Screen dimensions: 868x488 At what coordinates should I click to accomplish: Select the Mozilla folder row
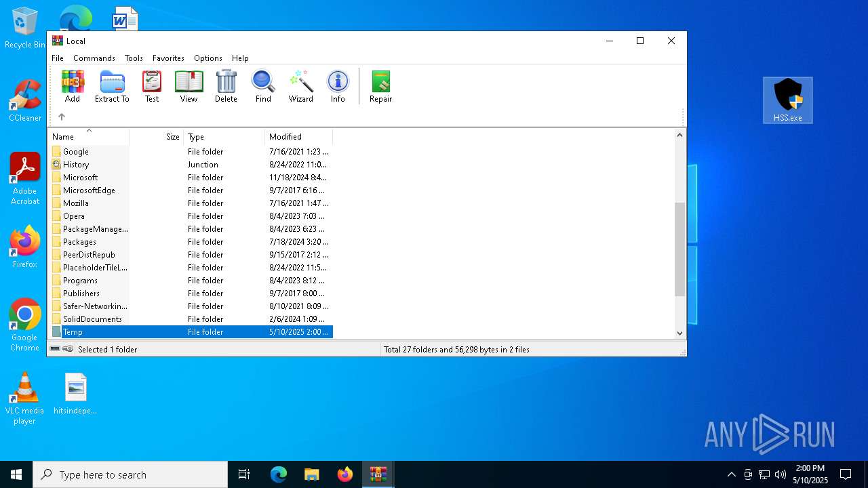pyautogui.click(x=191, y=203)
